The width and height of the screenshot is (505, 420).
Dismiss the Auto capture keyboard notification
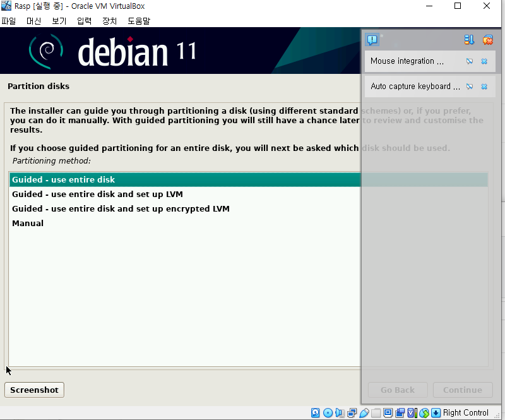click(x=484, y=87)
